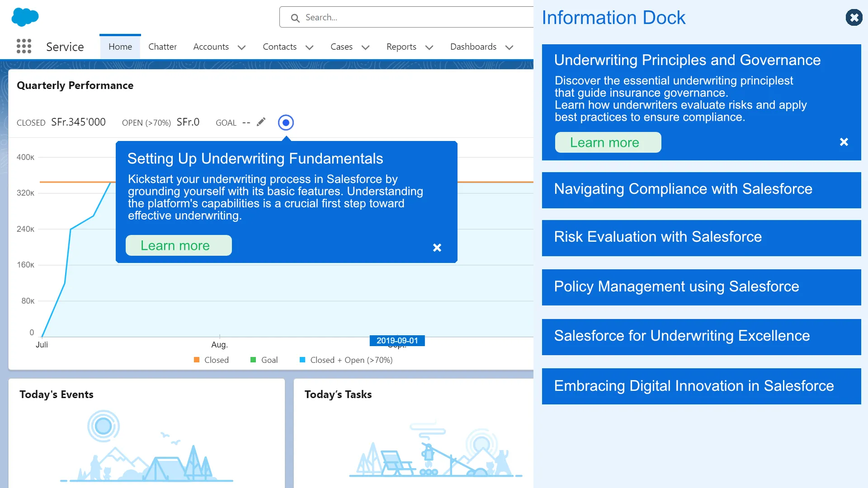
Task: Open the Reports dropdown chevron
Action: pyautogui.click(x=429, y=47)
